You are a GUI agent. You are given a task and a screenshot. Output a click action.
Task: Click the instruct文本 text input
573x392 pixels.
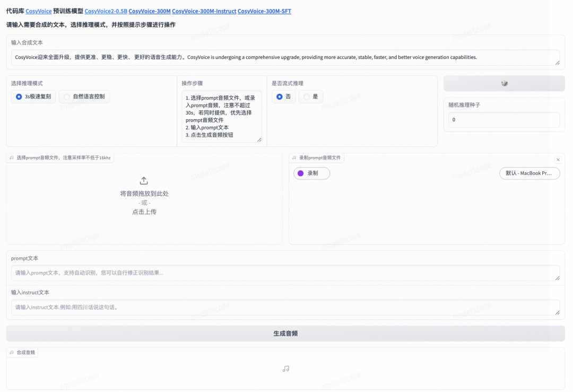[x=286, y=307]
